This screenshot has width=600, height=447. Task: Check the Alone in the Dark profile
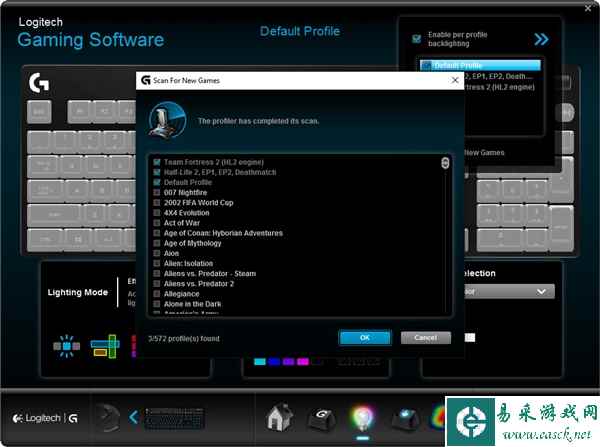tap(157, 304)
